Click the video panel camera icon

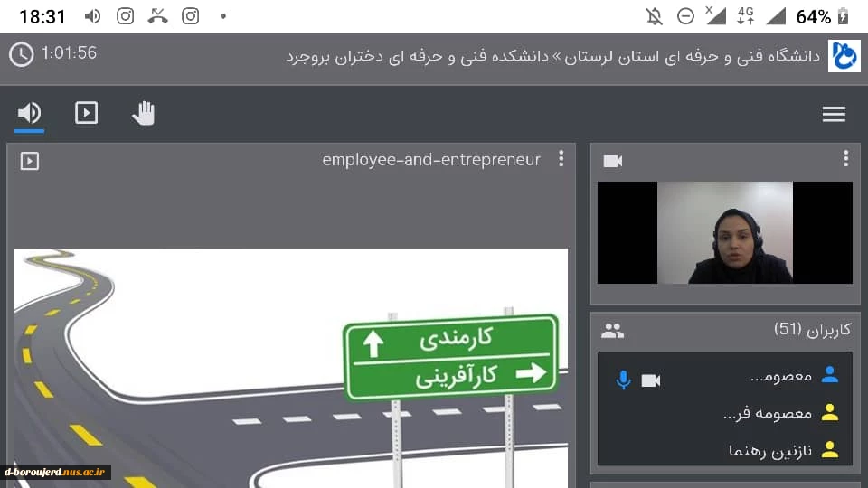tap(613, 161)
